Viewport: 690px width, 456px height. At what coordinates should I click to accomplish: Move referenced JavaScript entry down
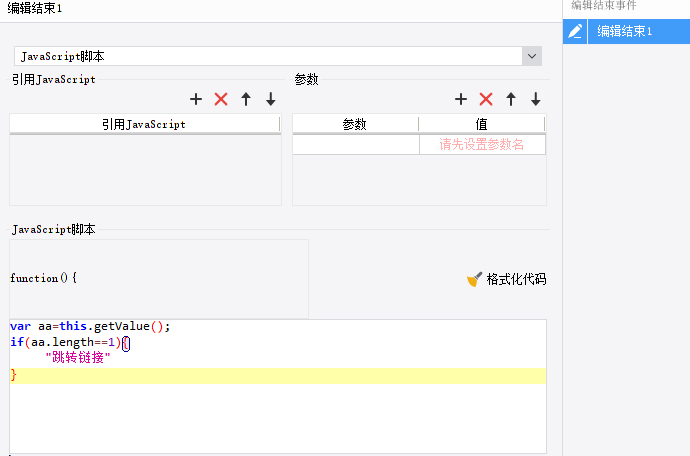point(271,99)
